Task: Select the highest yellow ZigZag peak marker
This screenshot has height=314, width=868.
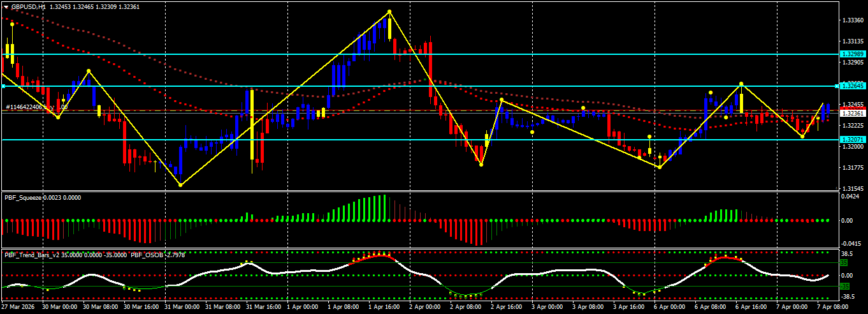Action: pyautogui.click(x=389, y=11)
